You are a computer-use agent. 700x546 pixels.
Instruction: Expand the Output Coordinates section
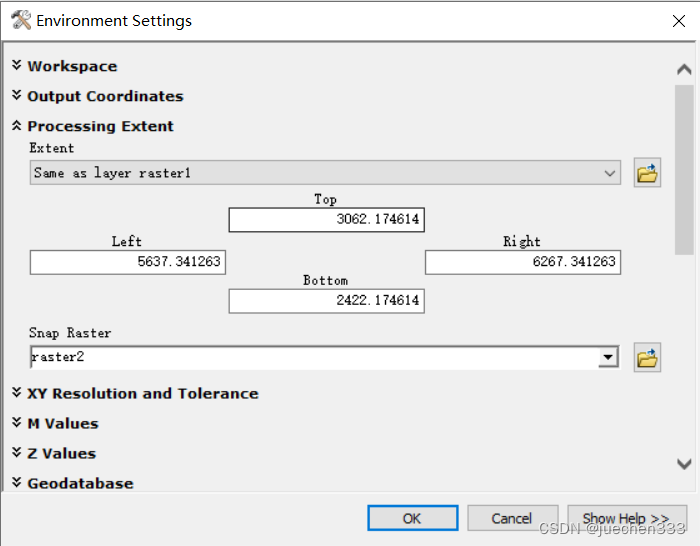tap(105, 96)
